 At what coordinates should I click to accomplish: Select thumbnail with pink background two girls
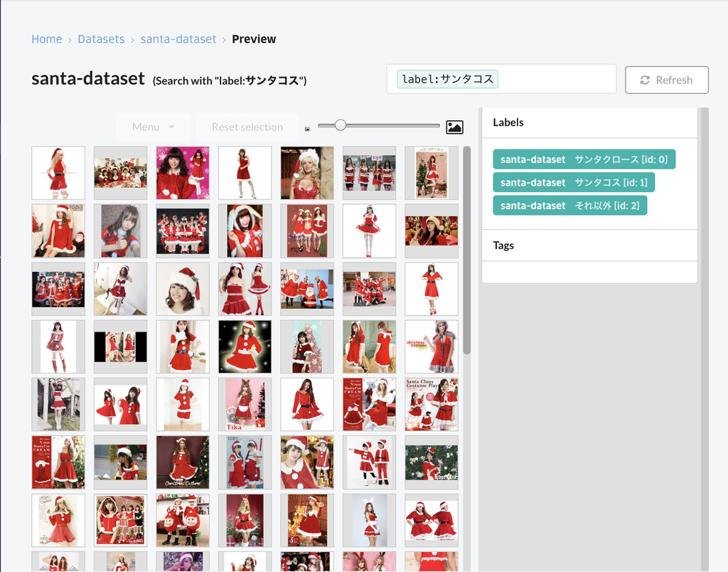tap(183, 173)
